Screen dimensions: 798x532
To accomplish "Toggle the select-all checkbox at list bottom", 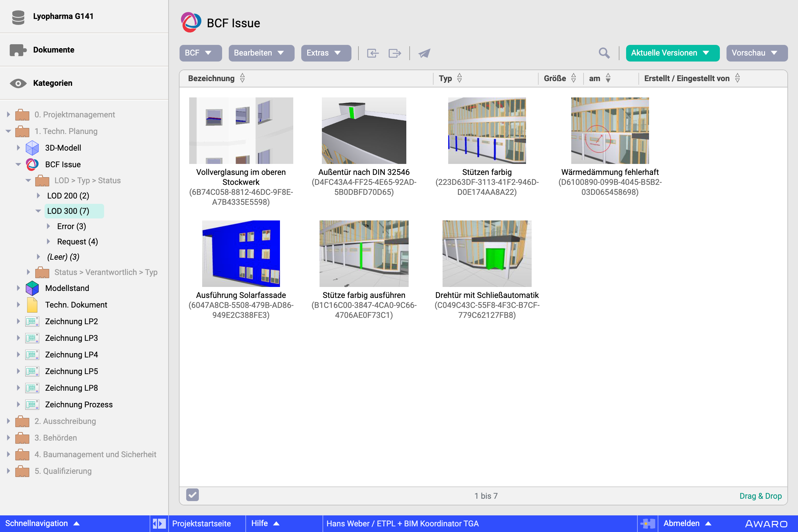I will 193,495.
